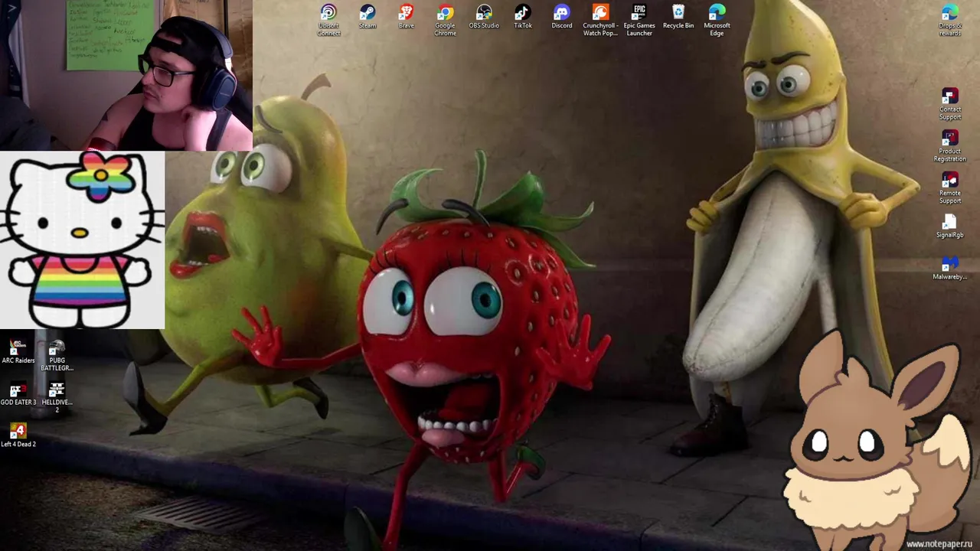Click the Epic Games Launcher icon
This screenshot has height=551, width=980.
pyautogui.click(x=639, y=20)
